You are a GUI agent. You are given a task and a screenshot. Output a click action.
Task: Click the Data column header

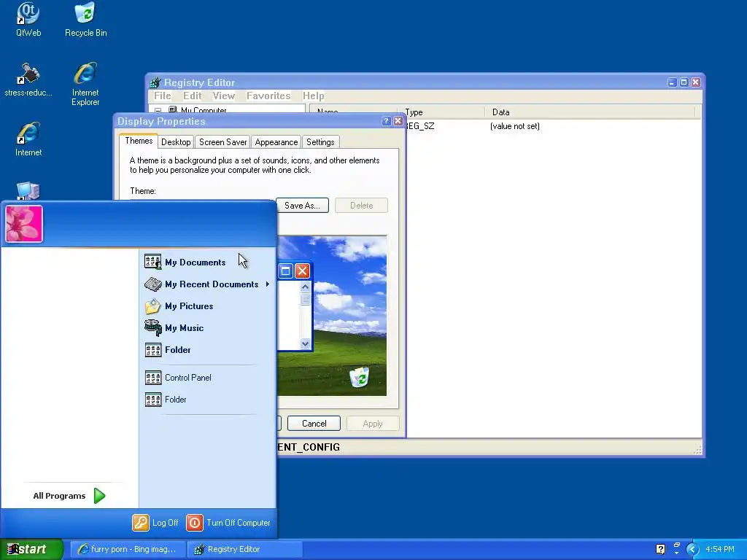[x=591, y=112]
